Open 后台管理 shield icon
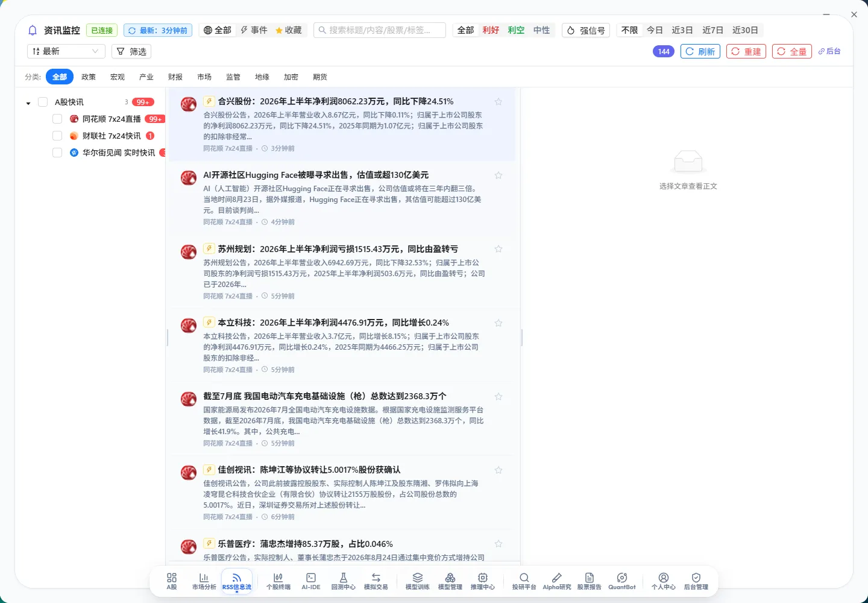868x603 pixels. click(696, 581)
